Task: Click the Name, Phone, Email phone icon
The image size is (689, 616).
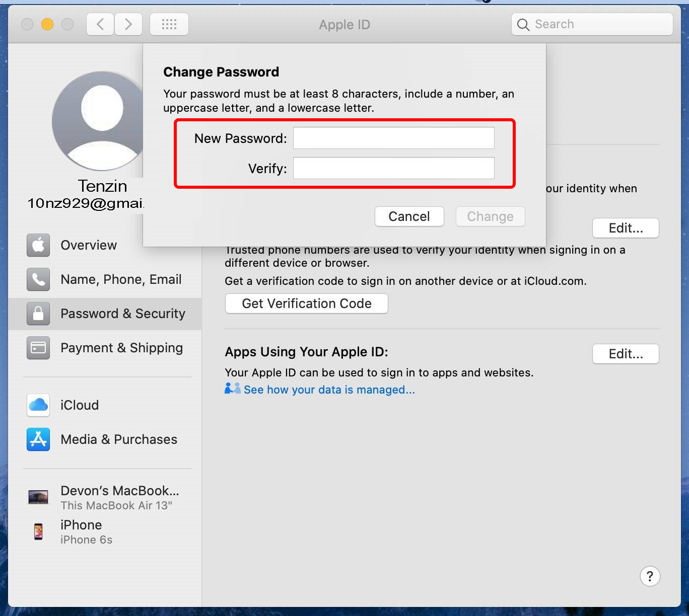Action: (x=38, y=279)
